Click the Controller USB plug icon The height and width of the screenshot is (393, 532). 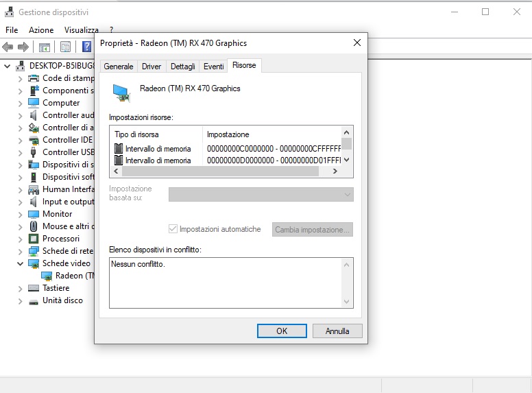33,152
